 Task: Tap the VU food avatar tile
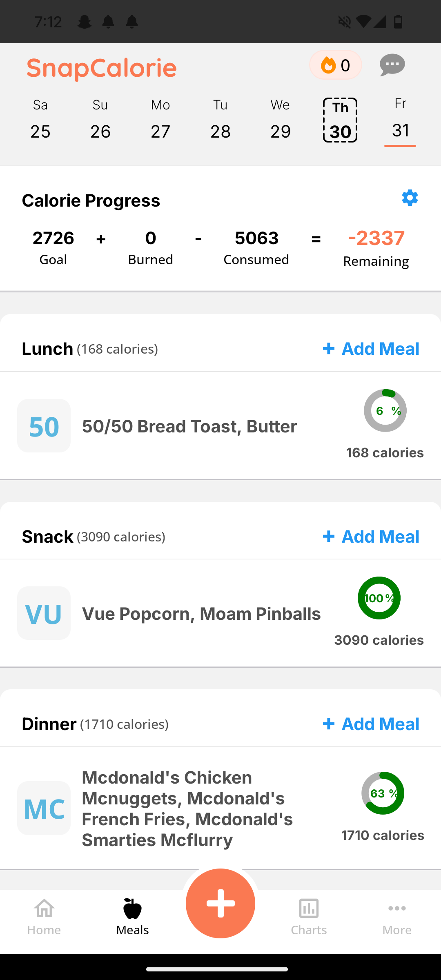click(x=44, y=613)
